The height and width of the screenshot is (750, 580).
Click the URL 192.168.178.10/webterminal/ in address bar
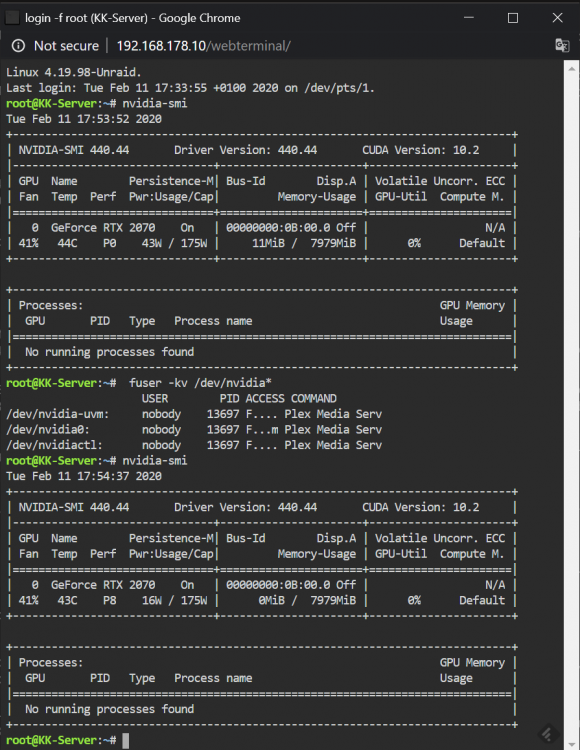coord(203,46)
